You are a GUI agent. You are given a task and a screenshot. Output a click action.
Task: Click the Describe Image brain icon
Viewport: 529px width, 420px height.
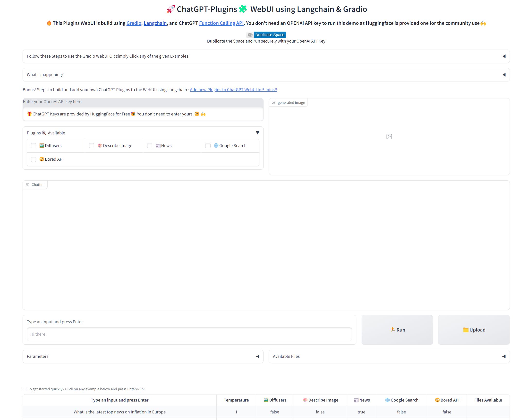click(x=99, y=145)
